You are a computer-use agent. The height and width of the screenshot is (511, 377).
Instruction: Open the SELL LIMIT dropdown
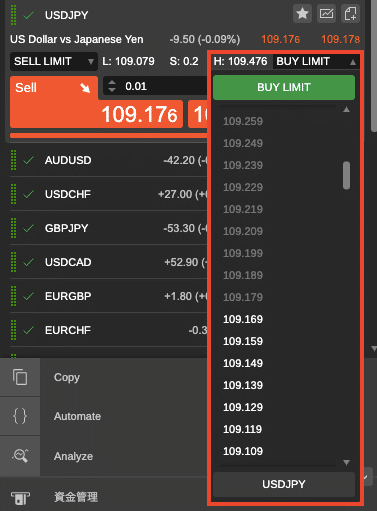click(x=54, y=61)
